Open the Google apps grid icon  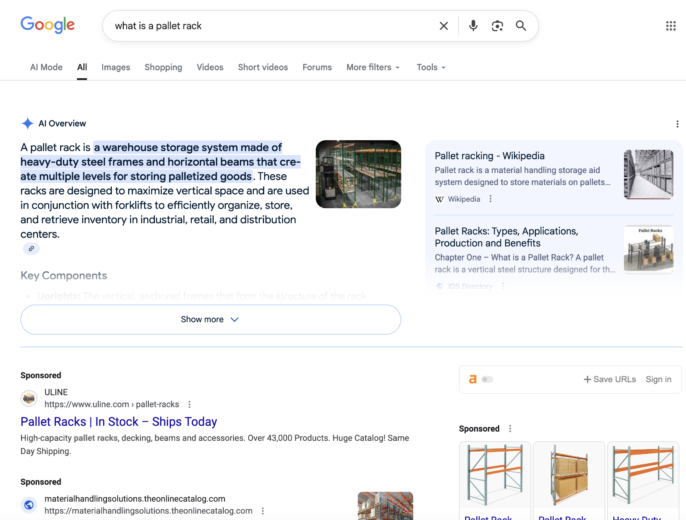671,26
